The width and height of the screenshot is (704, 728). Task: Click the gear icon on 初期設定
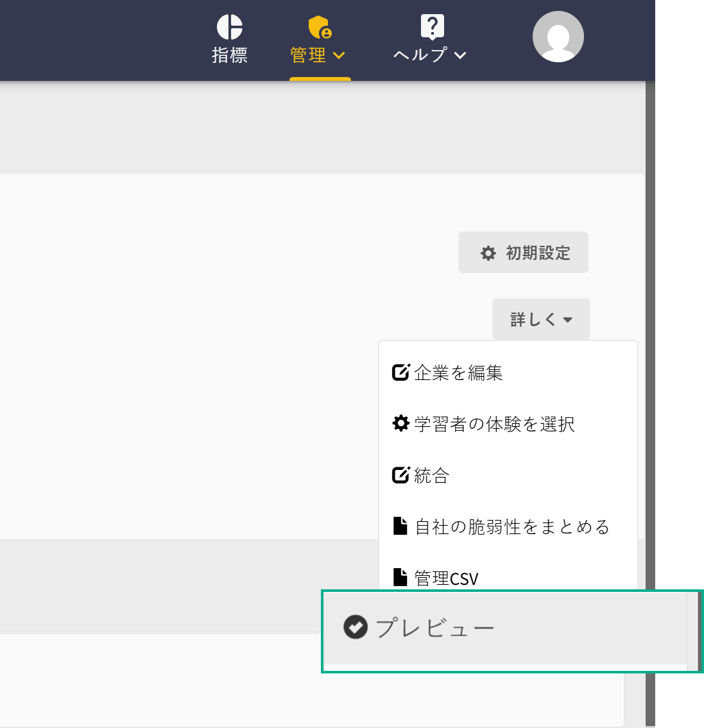[x=488, y=253]
